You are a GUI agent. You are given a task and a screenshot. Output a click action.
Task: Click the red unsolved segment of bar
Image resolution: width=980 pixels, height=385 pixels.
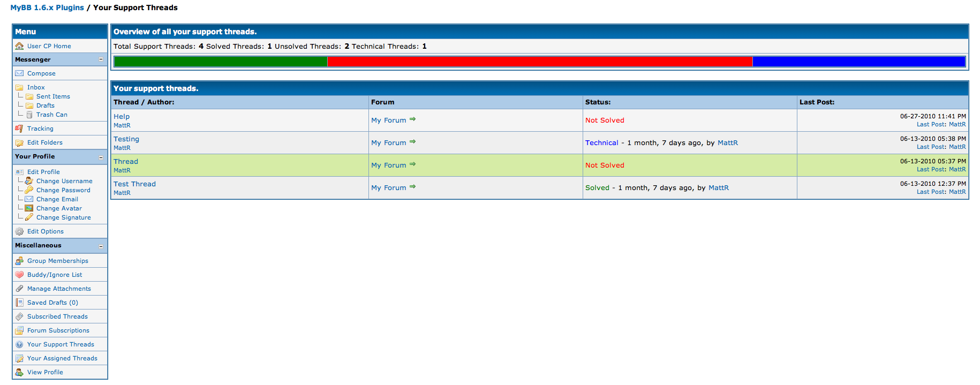click(x=539, y=62)
